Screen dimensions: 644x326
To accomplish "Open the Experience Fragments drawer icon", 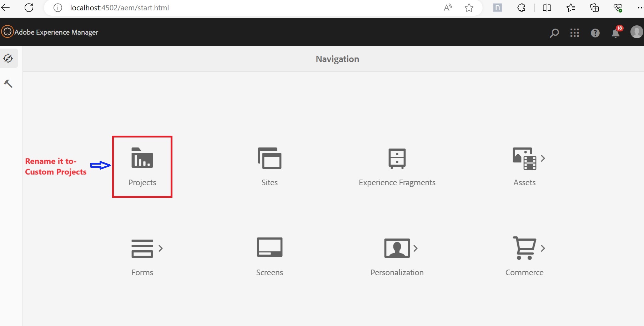I will [397, 158].
